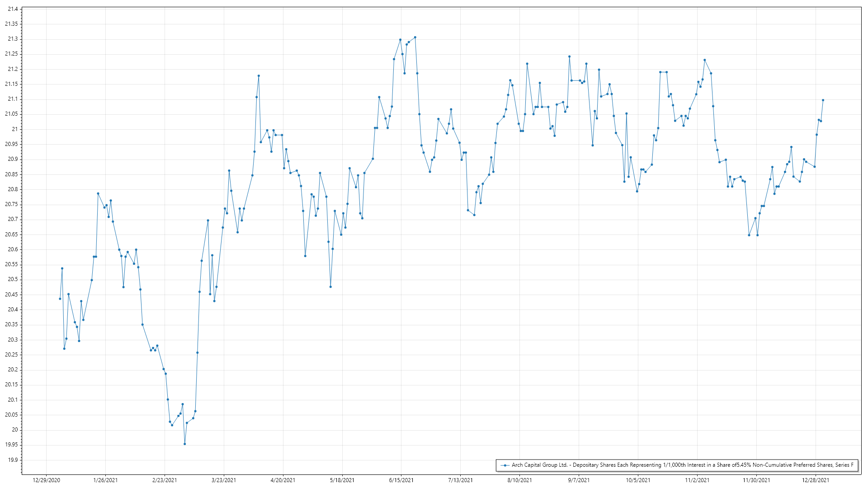The height and width of the screenshot is (488, 868).
Task: Click the 4/20/2021 x-axis date label
Action: (x=283, y=480)
